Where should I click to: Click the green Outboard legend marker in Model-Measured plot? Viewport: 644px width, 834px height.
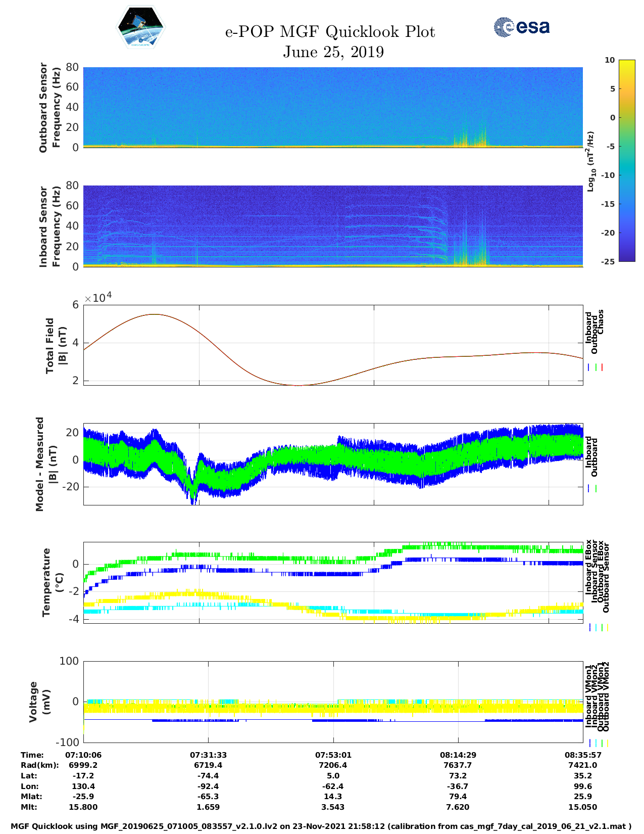[596, 489]
